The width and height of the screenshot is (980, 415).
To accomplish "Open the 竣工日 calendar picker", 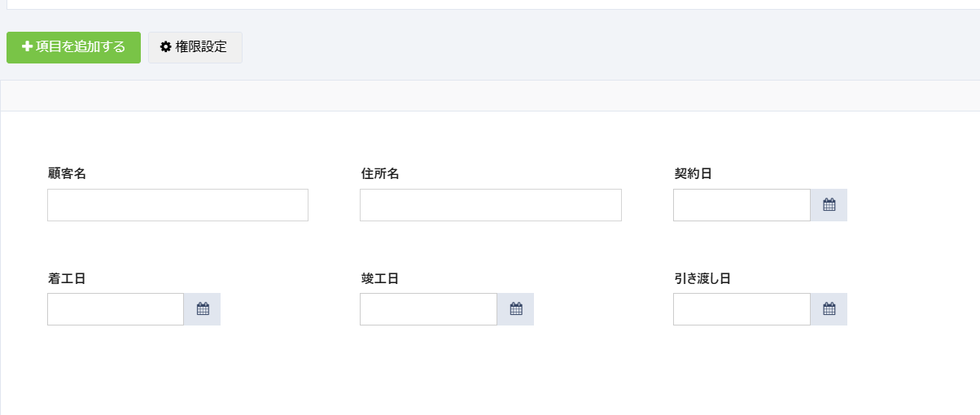I will coord(515,309).
